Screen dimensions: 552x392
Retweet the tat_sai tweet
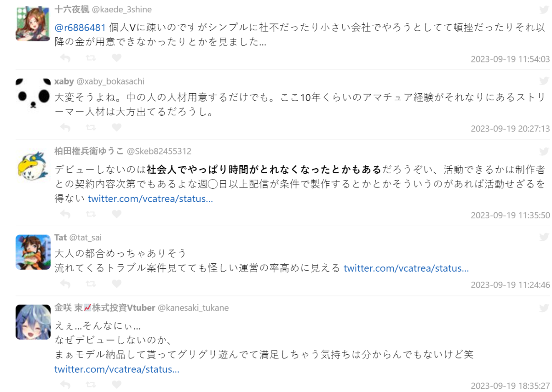click(x=91, y=284)
